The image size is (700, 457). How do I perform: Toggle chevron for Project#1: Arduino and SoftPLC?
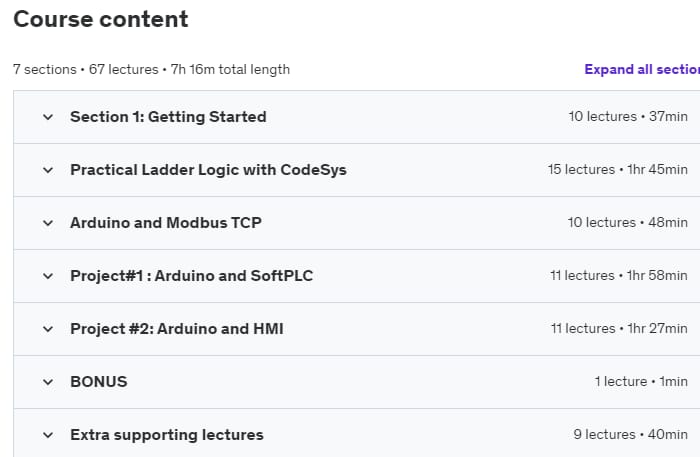[47, 276]
